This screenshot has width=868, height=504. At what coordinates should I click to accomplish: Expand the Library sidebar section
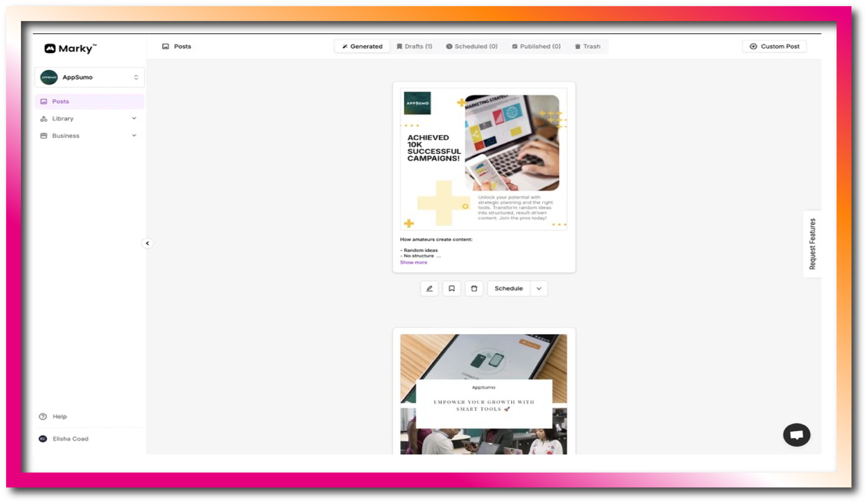pos(90,118)
